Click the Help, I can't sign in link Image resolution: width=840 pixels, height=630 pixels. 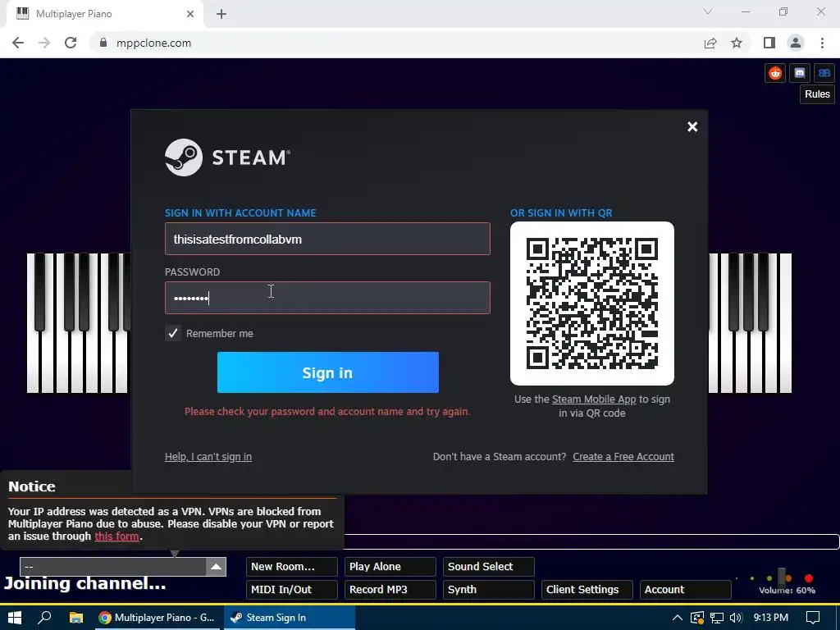pos(208,457)
